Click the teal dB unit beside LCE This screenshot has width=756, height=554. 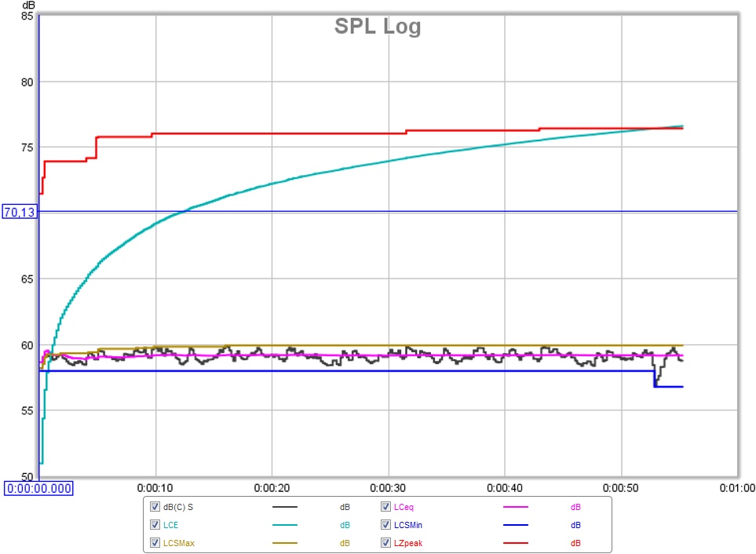tap(345, 525)
